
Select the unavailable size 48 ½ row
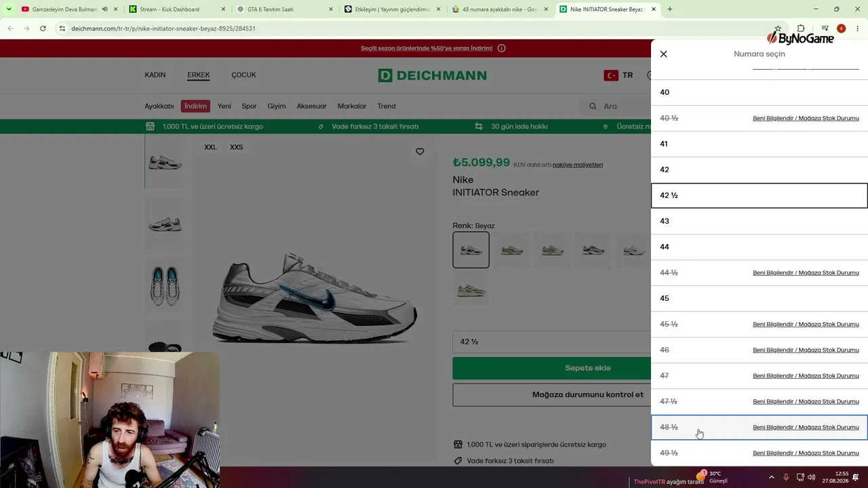[x=759, y=427]
